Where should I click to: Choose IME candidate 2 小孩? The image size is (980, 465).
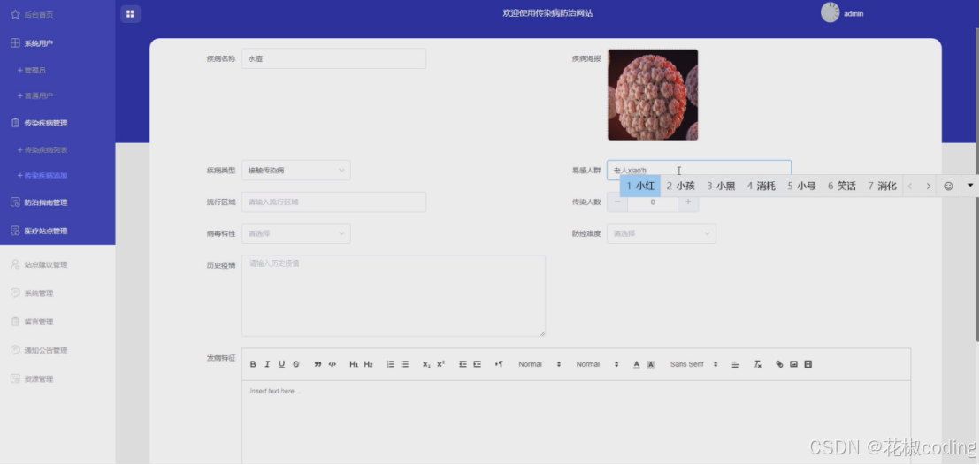coord(681,187)
